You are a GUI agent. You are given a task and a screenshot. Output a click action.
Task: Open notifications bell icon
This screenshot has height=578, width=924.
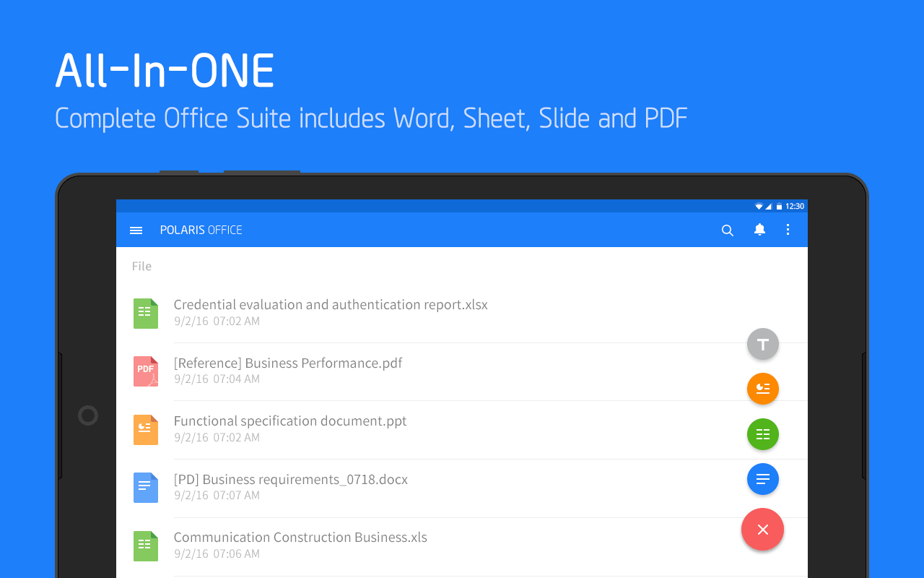coord(759,230)
